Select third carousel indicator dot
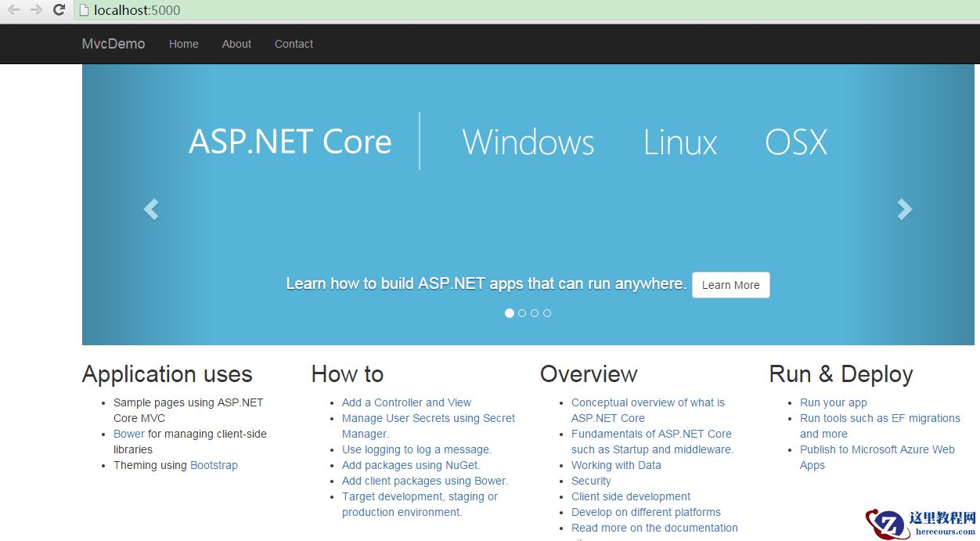The height and width of the screenshot is (541, 980). click(535, 313)
